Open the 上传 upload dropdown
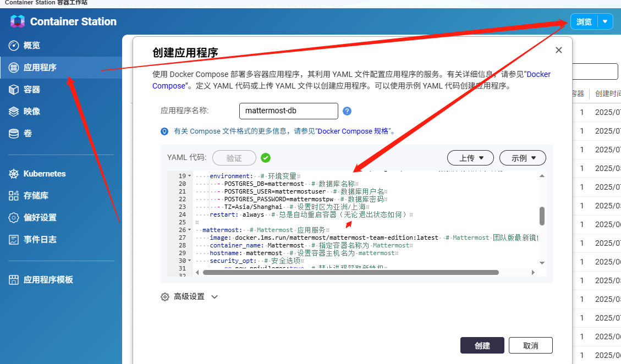Viewport: 621px width, 364px height. (x=470, y=158)
